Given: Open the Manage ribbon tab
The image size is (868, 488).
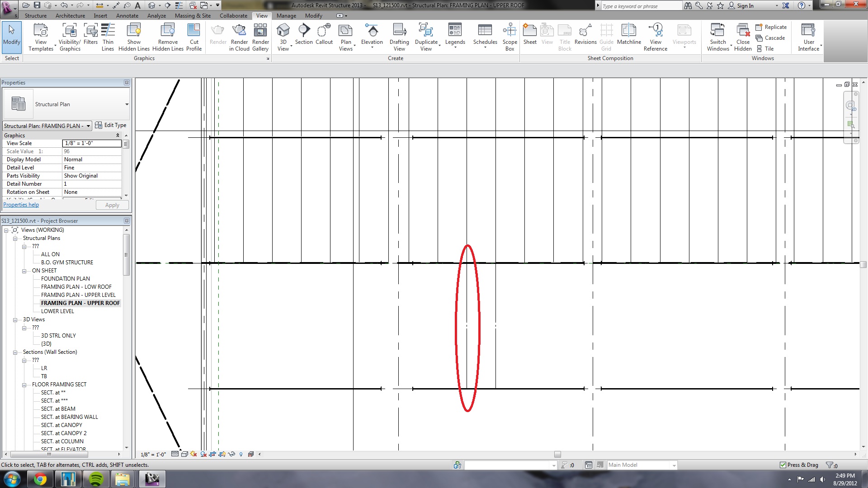Looking at the screenshot, I should pos(286,16).
